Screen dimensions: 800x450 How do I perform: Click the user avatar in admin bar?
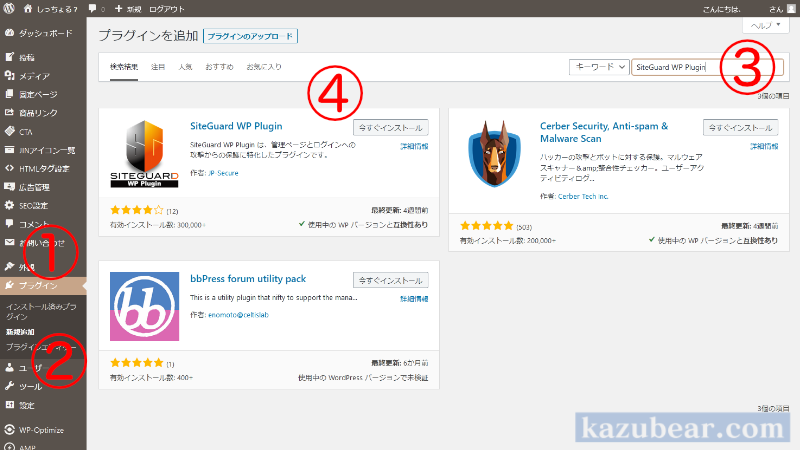point(791,9)
